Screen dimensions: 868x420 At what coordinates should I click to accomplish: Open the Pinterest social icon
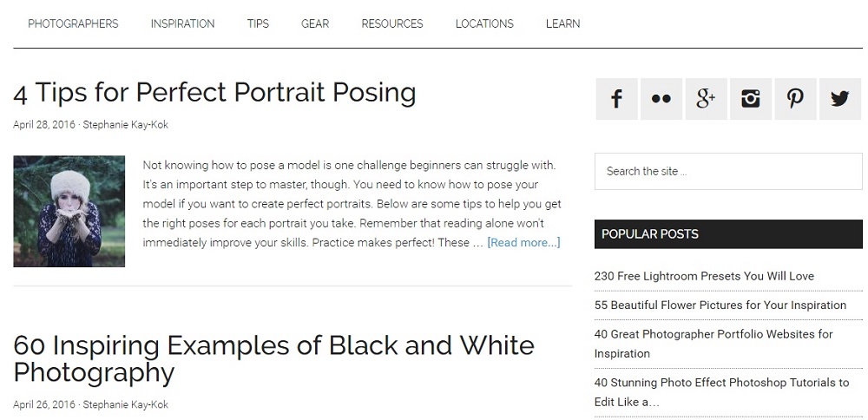point(795,99)
